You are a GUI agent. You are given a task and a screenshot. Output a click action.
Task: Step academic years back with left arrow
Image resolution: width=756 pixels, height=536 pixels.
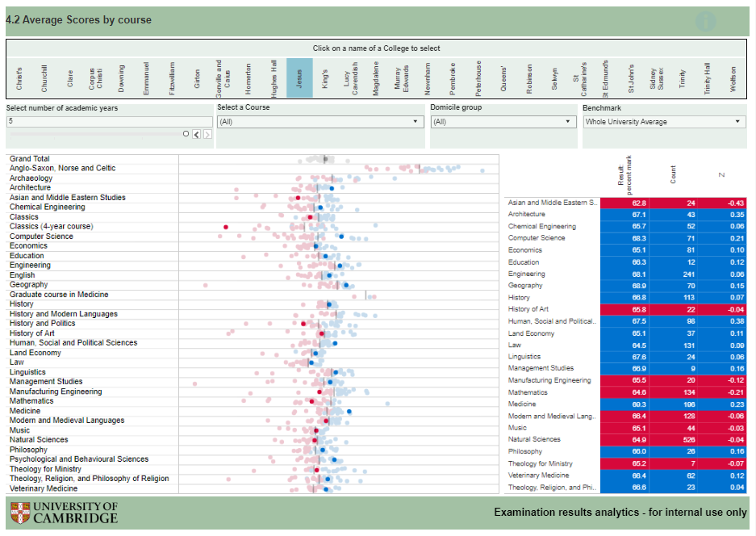(x=196, y=134)
